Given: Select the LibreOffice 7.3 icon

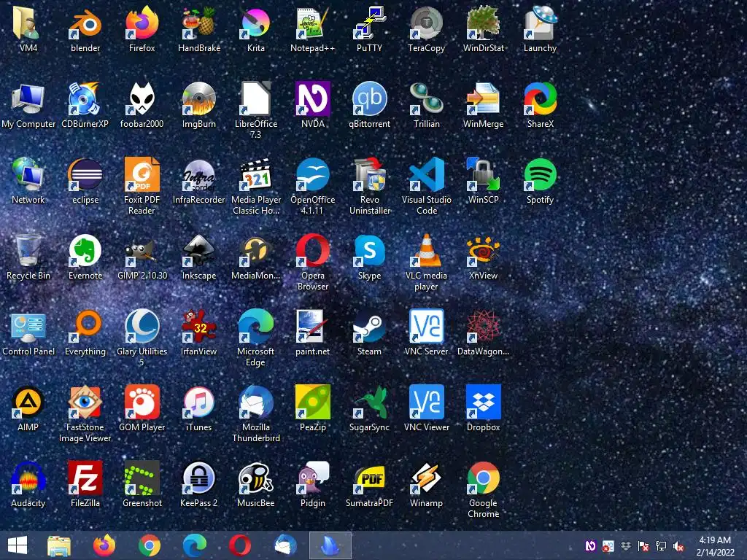Looking at the screenshot, I should click(256, 99).
